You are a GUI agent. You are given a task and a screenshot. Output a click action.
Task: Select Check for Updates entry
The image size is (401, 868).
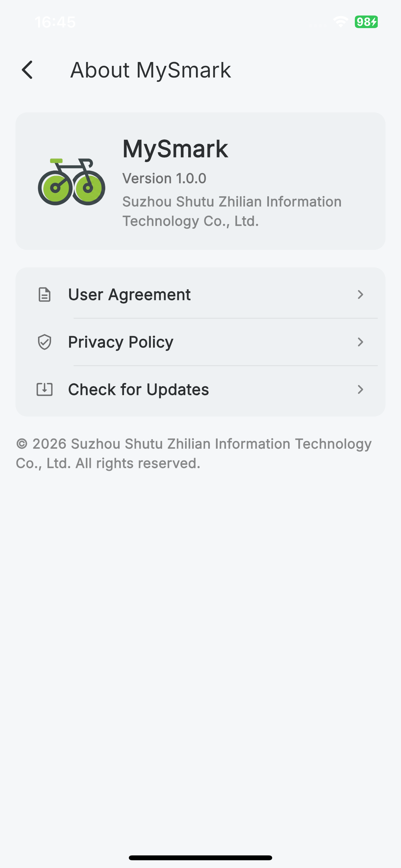(200, 389)
